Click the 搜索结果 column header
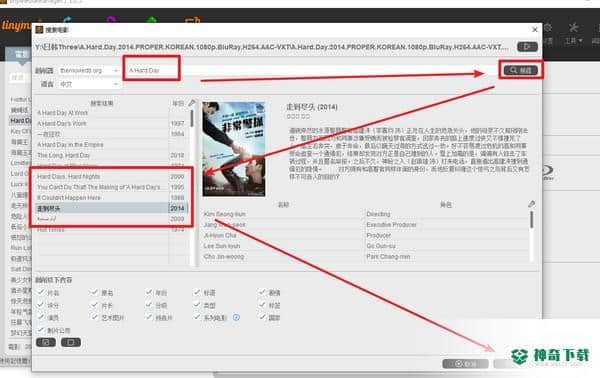Viewport: 600px width, 378px height. tap(102, 103)
